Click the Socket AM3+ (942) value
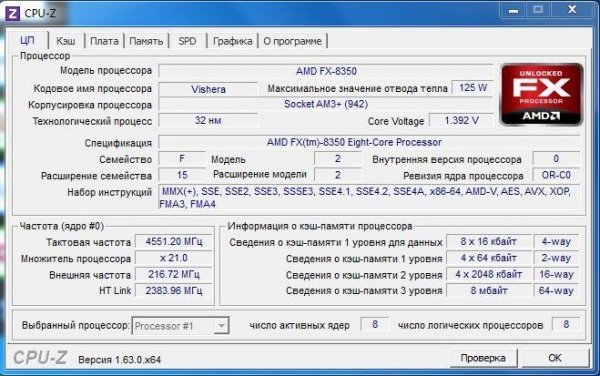The image size is (600, 376). click(x=326, y=104)
